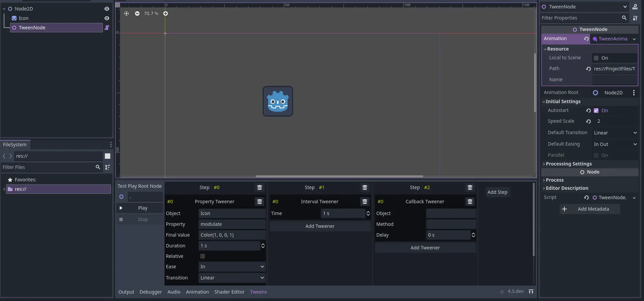
Task: Stop the tween animation
Action: 140,219
